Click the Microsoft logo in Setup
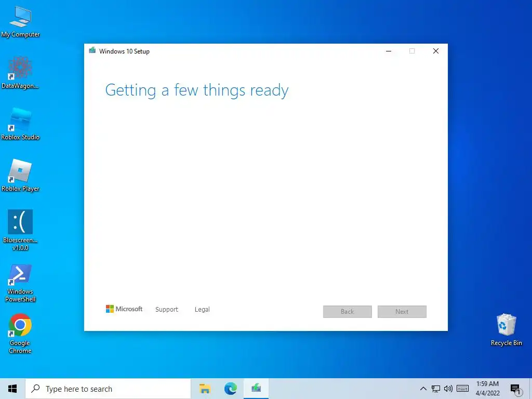Image resolution: width=532 pixels, height=399 pixels. coord(124,309)
